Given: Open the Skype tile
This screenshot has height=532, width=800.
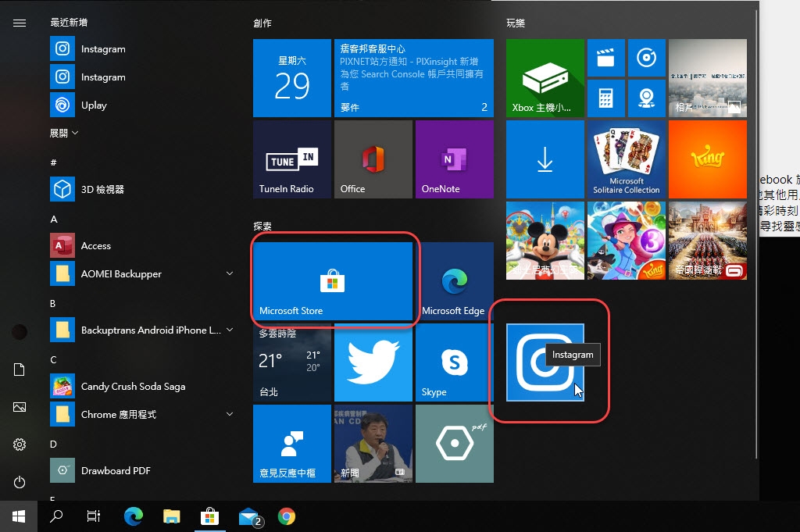Looking at the screenshot, I should coord(454,363).
